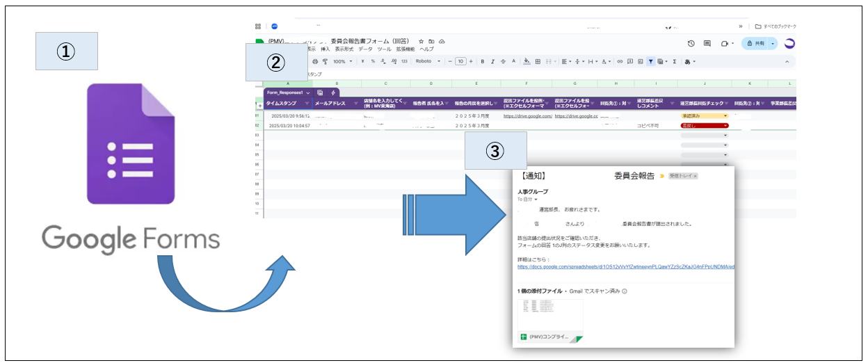
Task: Show Gmail scan info icon
Action: (x=625, y=291)
